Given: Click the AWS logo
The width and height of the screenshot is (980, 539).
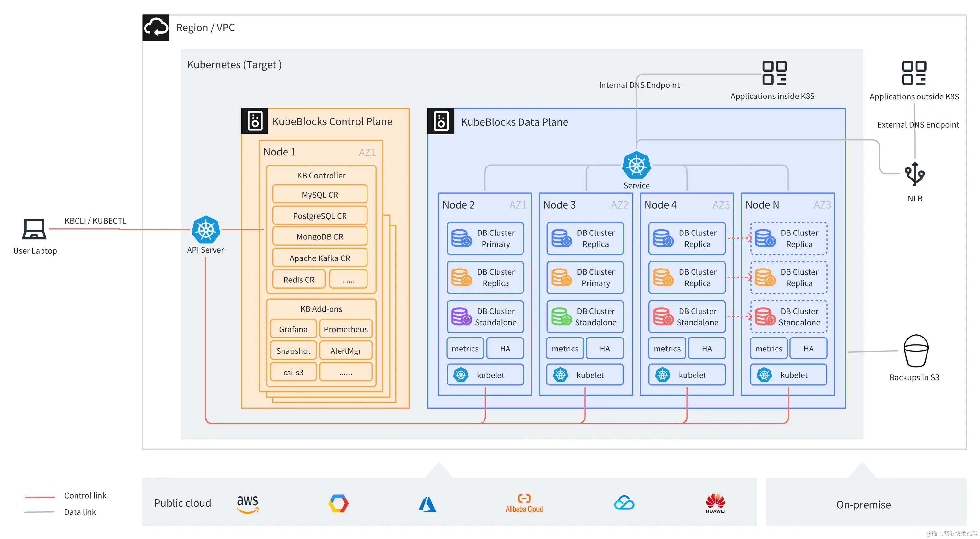Looking at the screenshot, I should point(248,504).
